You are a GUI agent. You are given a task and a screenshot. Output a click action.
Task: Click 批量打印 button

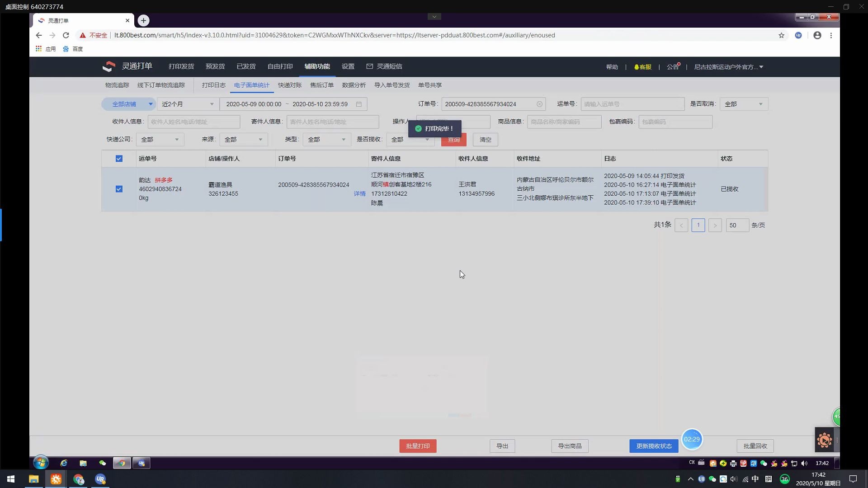[418, 446]
